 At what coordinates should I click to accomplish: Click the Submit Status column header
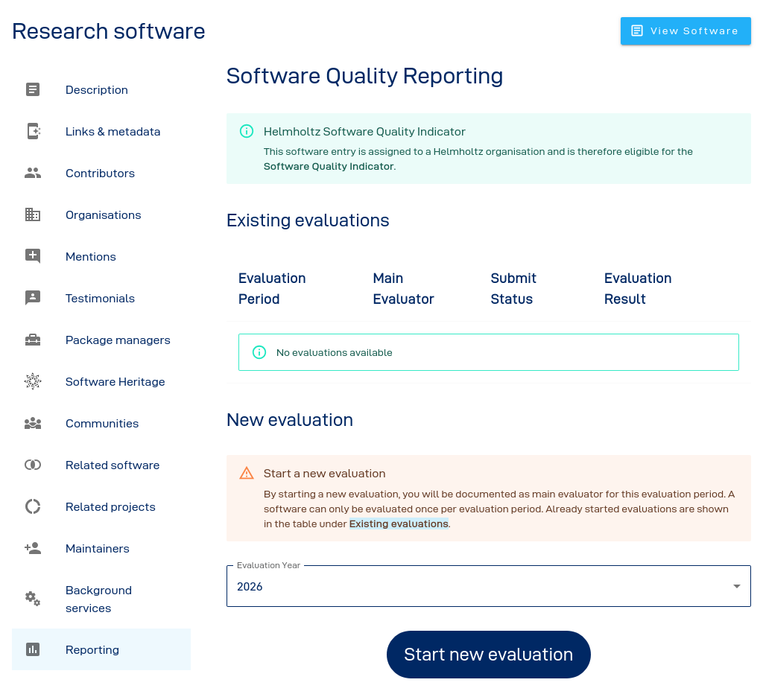[x=513, y=288]
